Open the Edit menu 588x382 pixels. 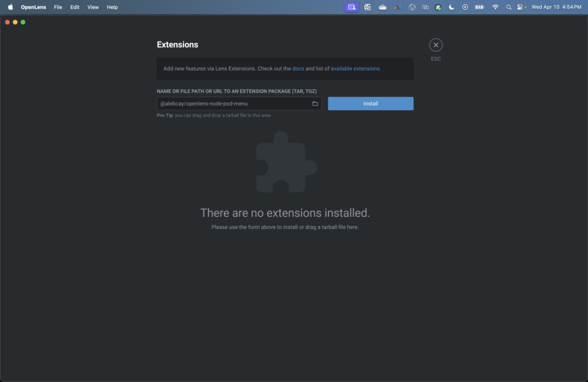(75, 7)
